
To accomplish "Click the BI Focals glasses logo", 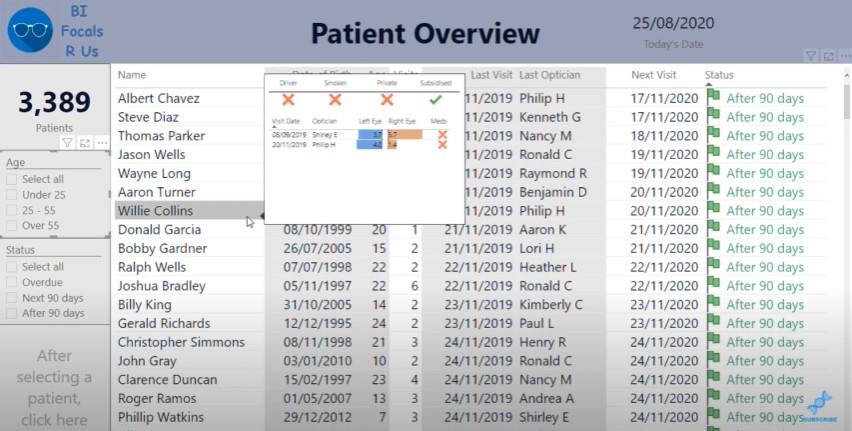I will point(30,30).
